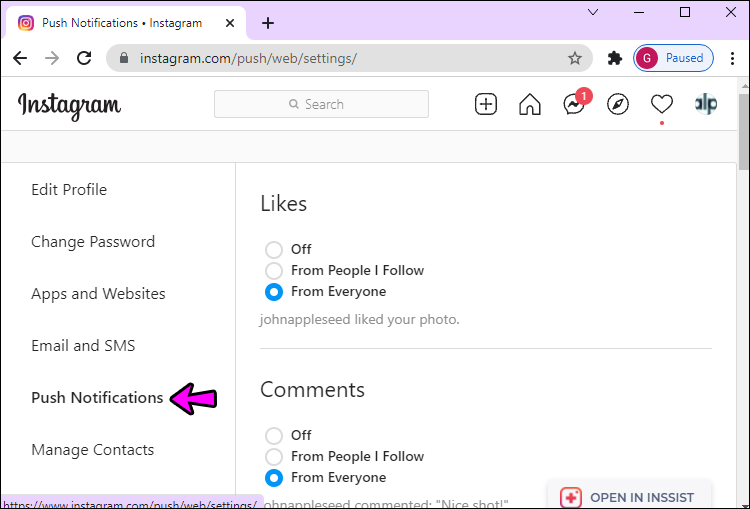The width and height of the screenshot is (750, 509).
Task: Go to Change Password section
Action: 93,242
